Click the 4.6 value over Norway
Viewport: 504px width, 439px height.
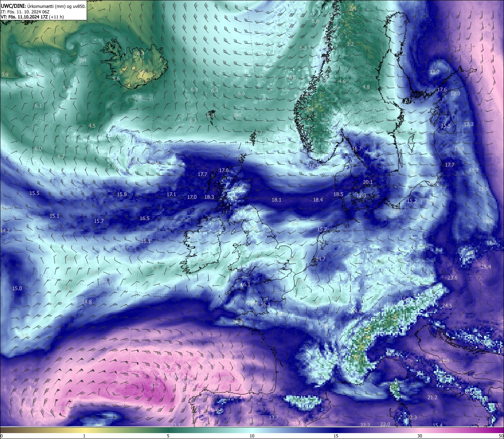tap(342, 81)
